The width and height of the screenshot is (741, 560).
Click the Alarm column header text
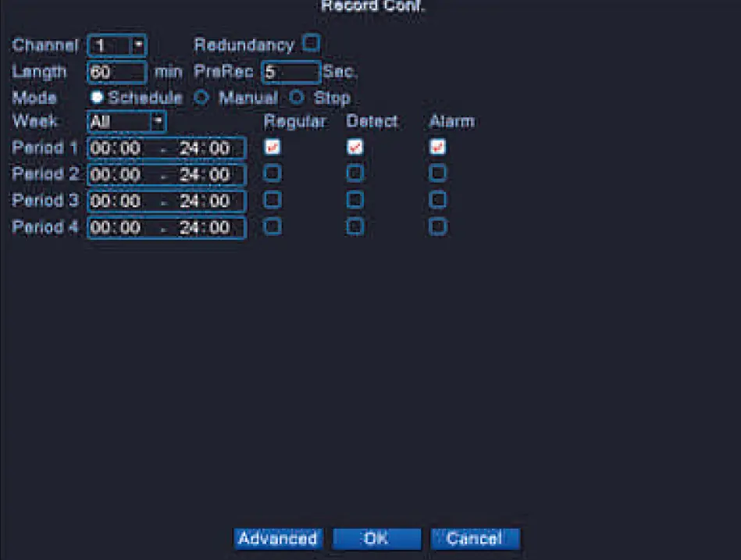pos(452,122)
